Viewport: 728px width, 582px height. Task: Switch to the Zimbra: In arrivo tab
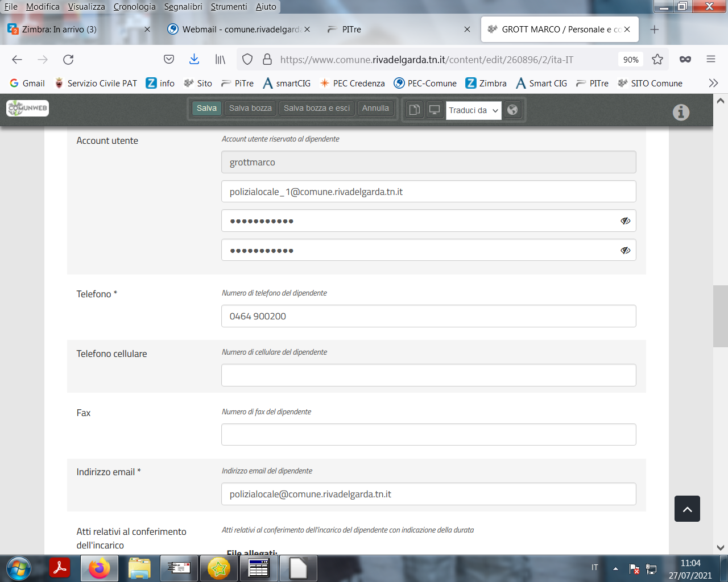tap(60, 30)
